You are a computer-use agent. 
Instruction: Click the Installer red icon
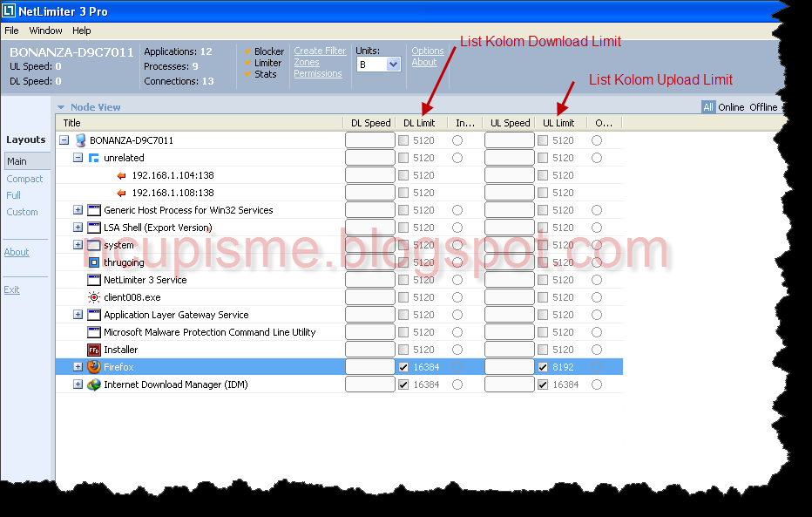[94, 350]
